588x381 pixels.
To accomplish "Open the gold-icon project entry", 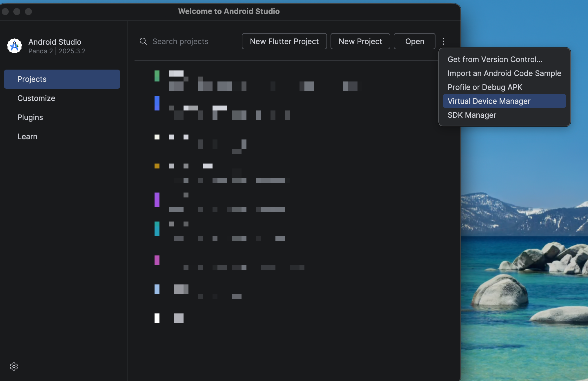I will click(x=157, y=166).
